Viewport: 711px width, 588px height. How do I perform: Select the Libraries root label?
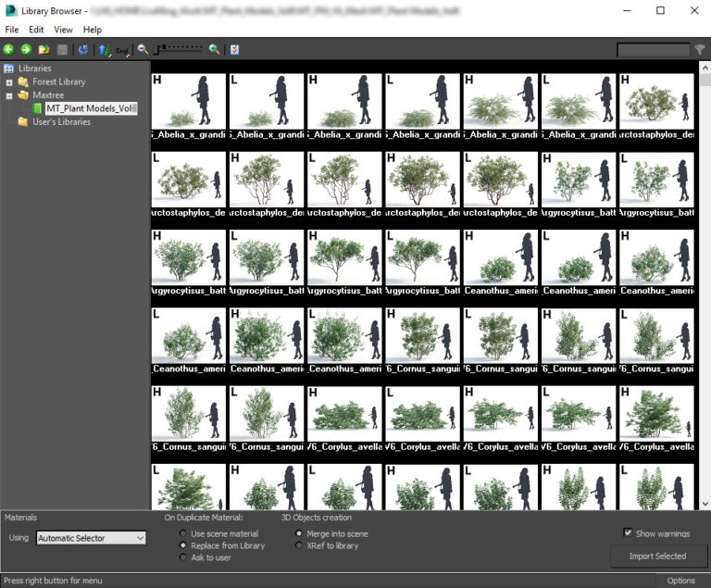(35, 69)
